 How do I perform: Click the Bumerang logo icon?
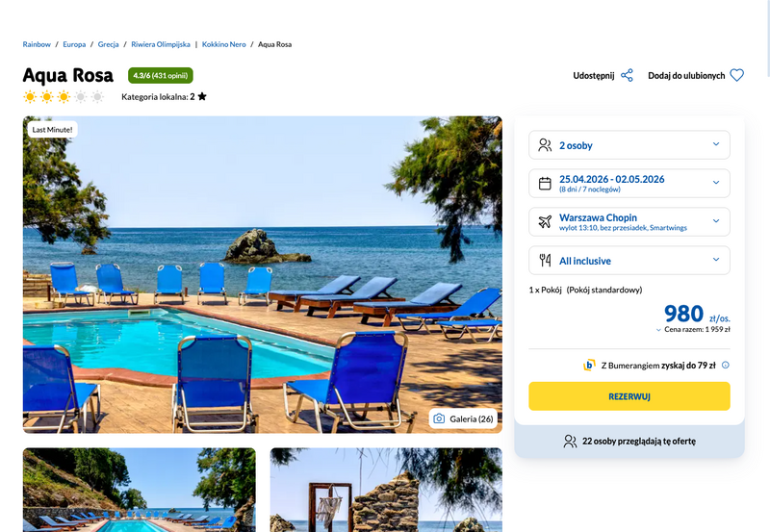589,365
